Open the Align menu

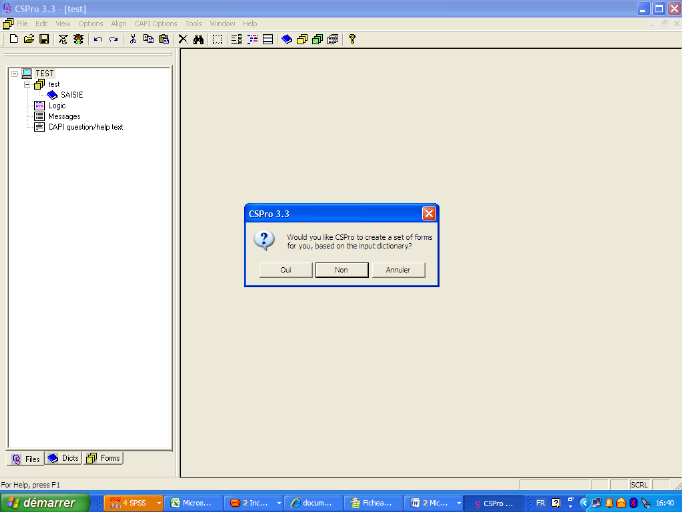click(118, 23)
